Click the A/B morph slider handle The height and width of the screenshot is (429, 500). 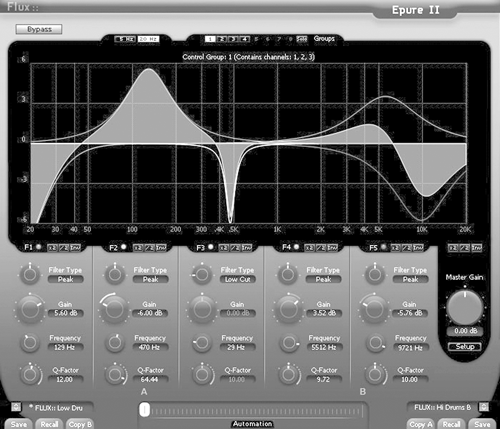pyautogui.click(x=144, y=410)
